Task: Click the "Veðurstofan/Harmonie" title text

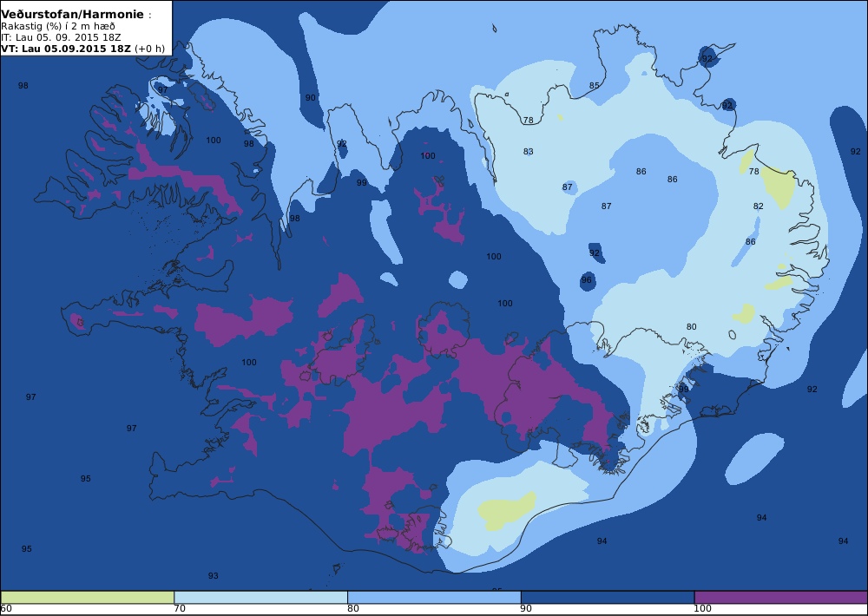Action: [72, 15]
